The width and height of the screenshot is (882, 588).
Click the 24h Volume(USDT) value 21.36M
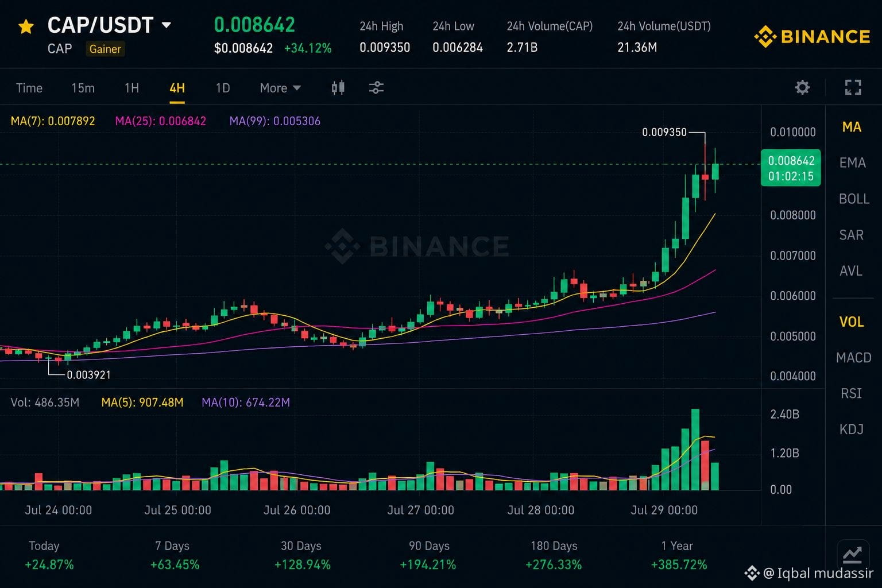pyautogui.click(x=637, y=48)
